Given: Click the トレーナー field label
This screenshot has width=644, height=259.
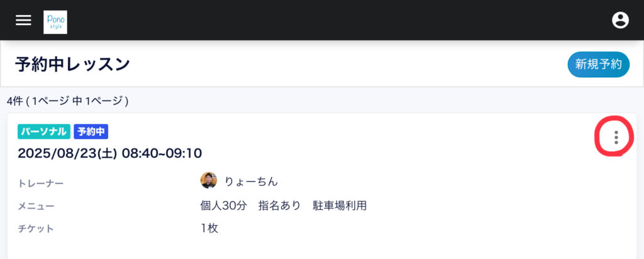Looking at the screenshot, I should click(41, 183).
